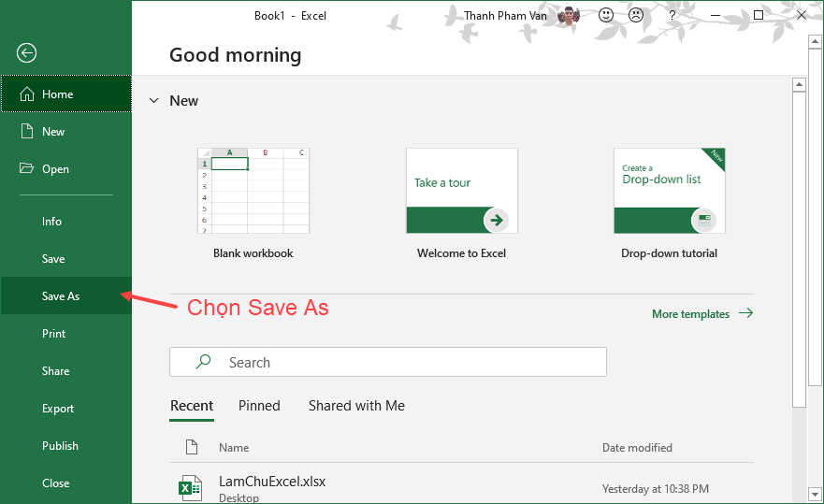Open the Drop-down tutorial template
Image resolution: width=824 pixels, height=504 pixels.
[x=669, y=192]
